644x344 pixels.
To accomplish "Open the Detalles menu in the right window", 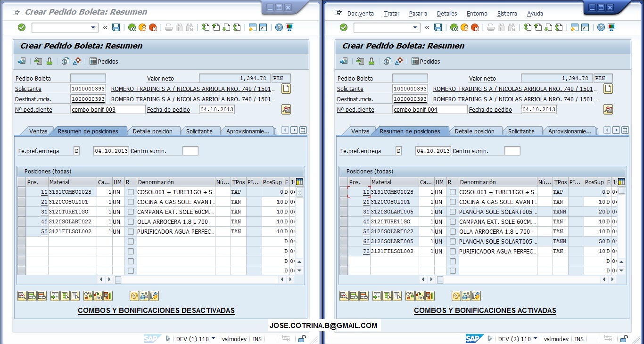I will click(x=446, y=14).
